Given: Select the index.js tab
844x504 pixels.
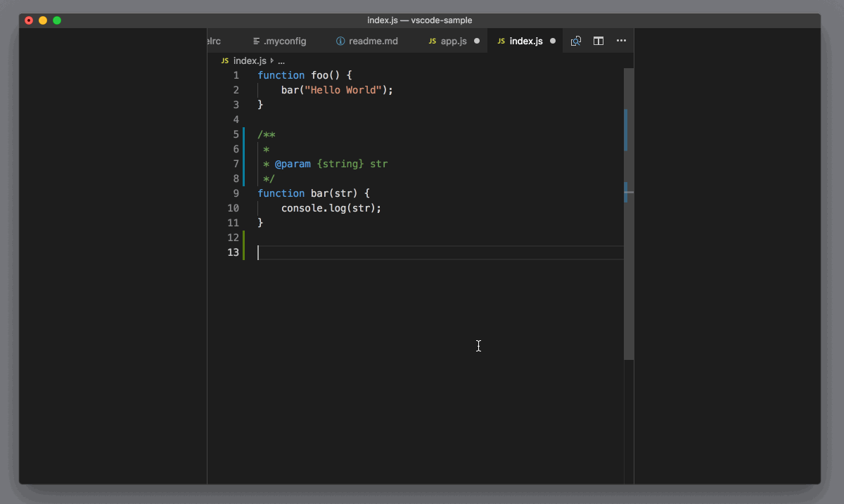Looking at the screenshot, I should tap(526, 41).
